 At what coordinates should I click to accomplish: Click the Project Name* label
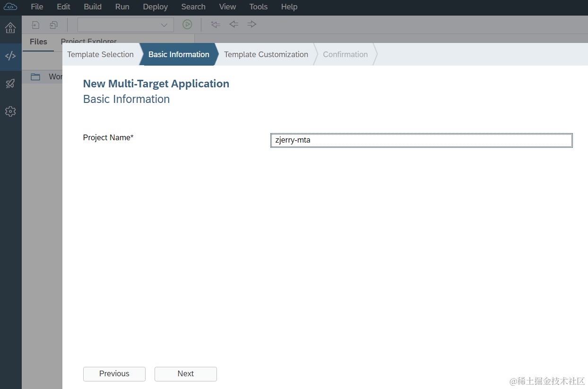[x=108, y=137]
